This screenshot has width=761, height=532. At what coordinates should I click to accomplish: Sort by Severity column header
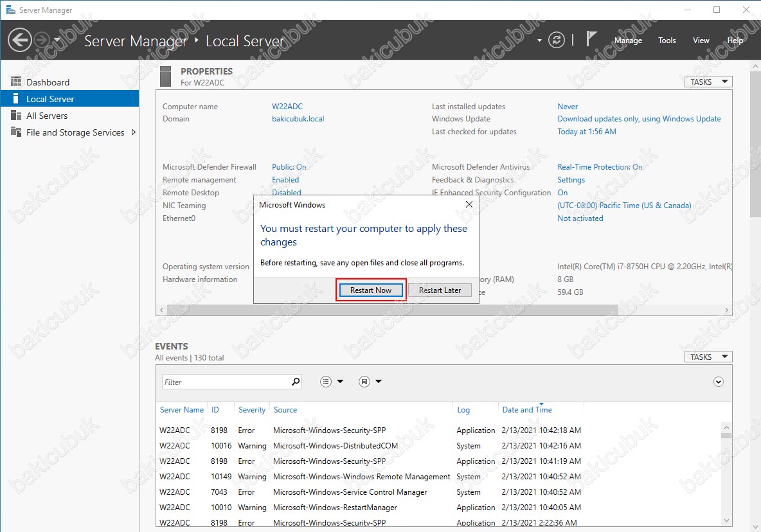pos(252,410)
